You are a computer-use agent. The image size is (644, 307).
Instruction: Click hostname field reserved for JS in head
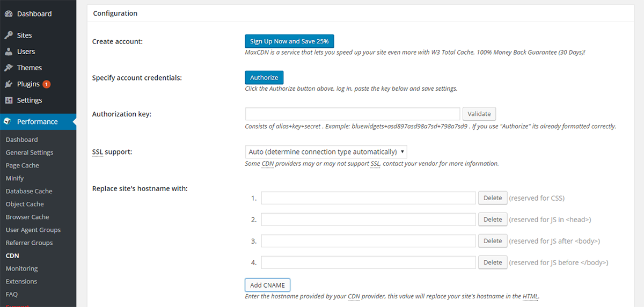(x=369, y=220)
